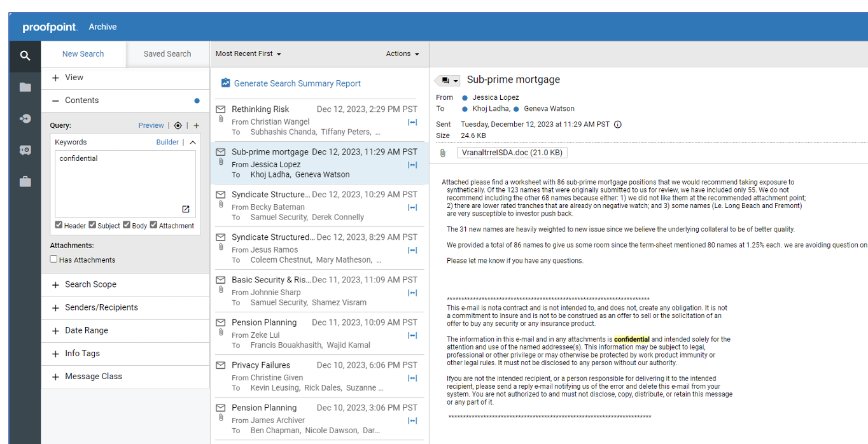
Task: Switch to the Saved Search tab
Action: tap(167, 53)
